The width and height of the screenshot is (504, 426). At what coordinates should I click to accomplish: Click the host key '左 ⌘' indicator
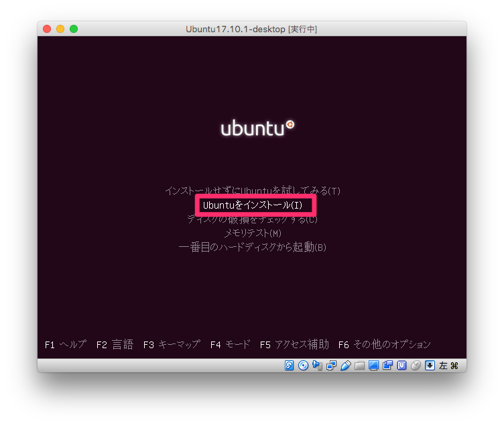click(x=449, y=366)
